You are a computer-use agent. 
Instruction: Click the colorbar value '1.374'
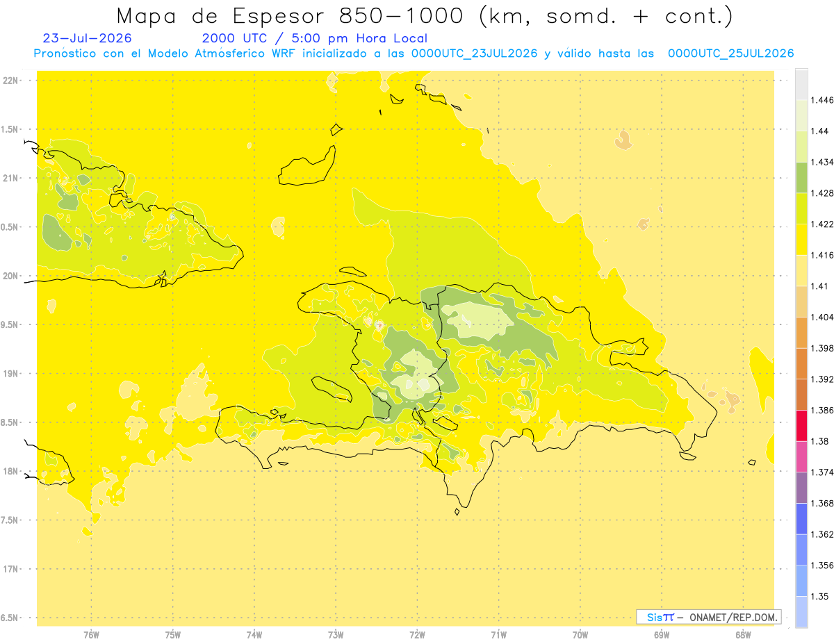coord(821,472)
